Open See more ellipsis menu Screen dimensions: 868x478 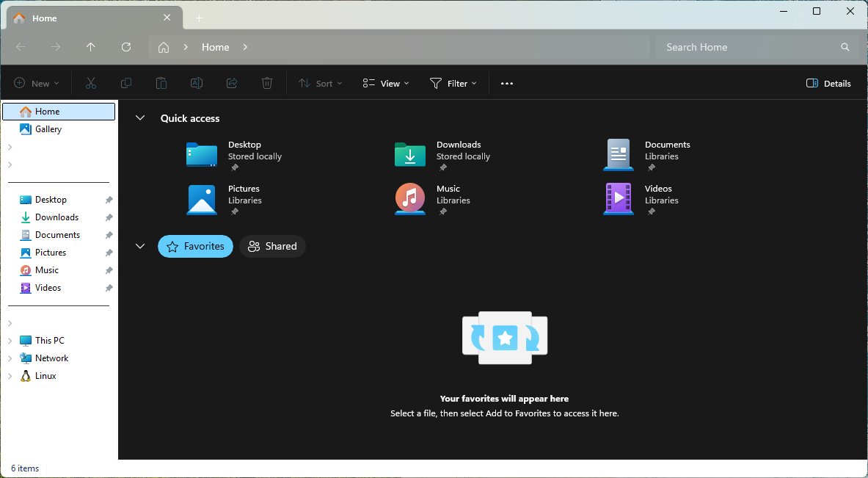point(506,83)
